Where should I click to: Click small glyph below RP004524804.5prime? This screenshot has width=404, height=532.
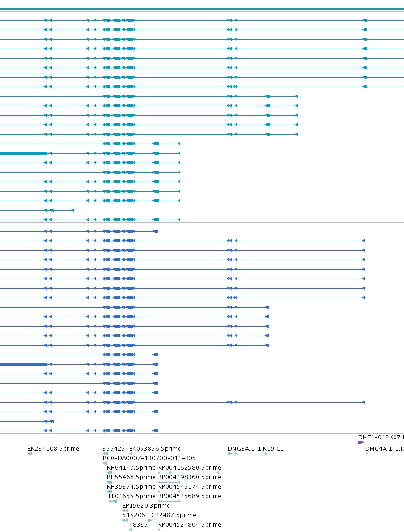[160, 530]
